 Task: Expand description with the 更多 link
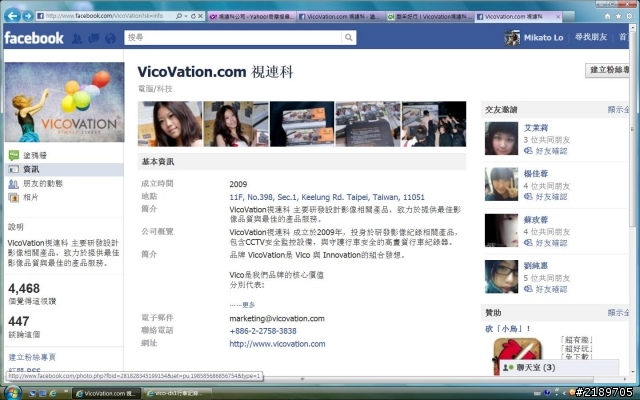click(x=249, y=305)
